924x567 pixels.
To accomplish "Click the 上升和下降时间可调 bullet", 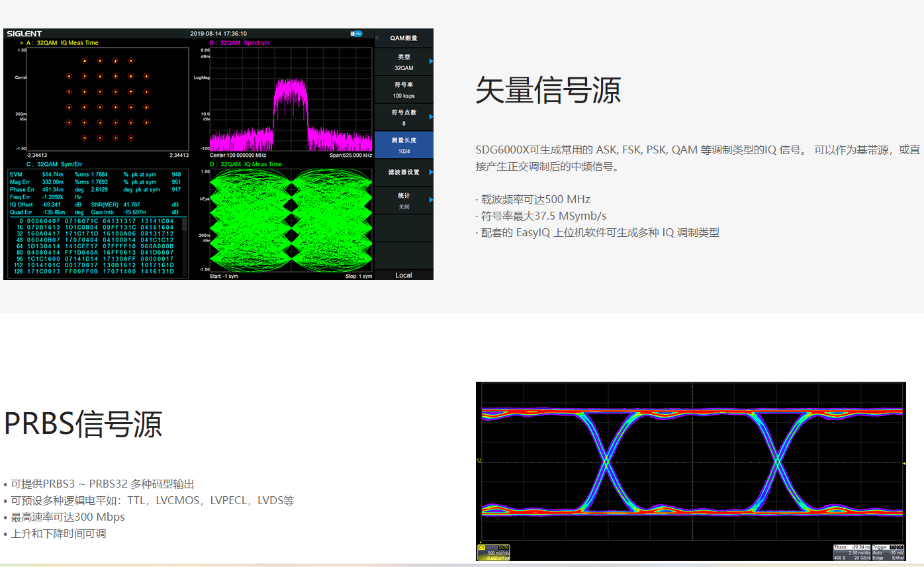I will tap(55, 534).
